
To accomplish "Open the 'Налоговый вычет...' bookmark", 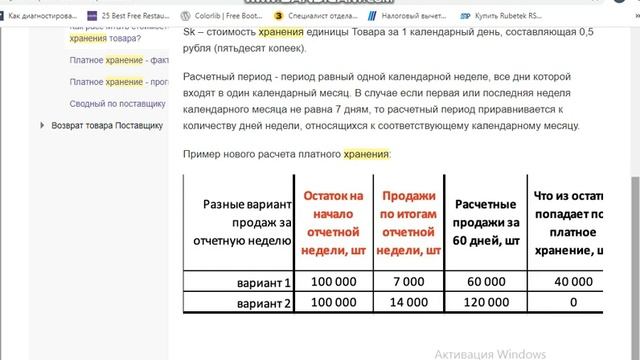I will tap(407, 16).
